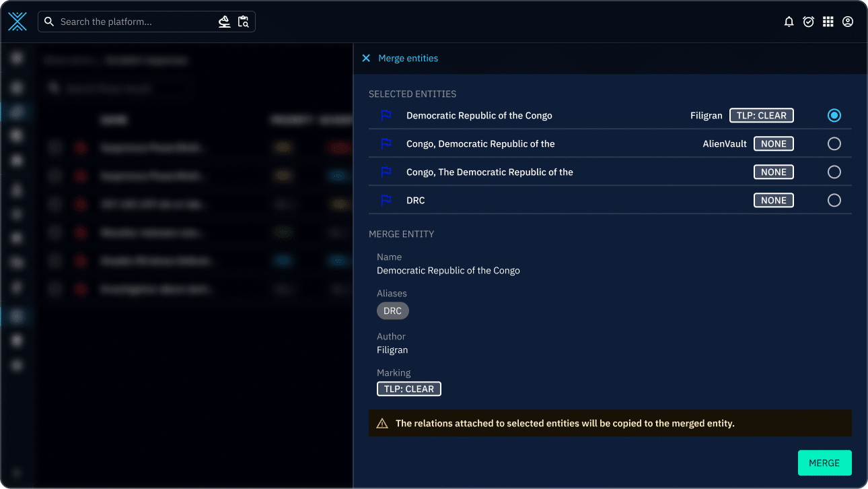Open the notifications bell icon
This screenshot has width=868, height=489.
789,22
